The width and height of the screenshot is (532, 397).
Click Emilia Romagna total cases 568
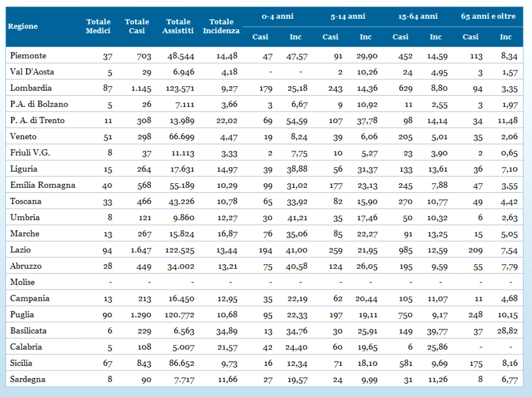coord(144,186)
